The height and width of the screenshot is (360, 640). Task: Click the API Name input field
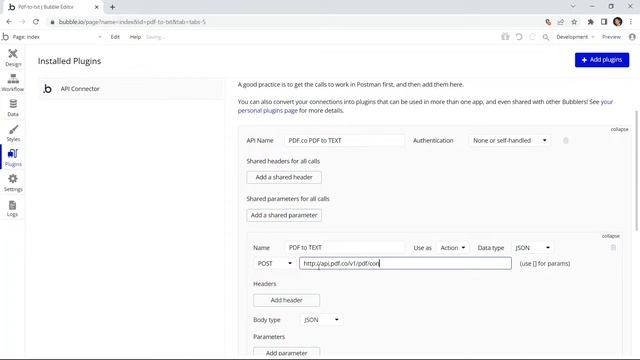[344, 140]
